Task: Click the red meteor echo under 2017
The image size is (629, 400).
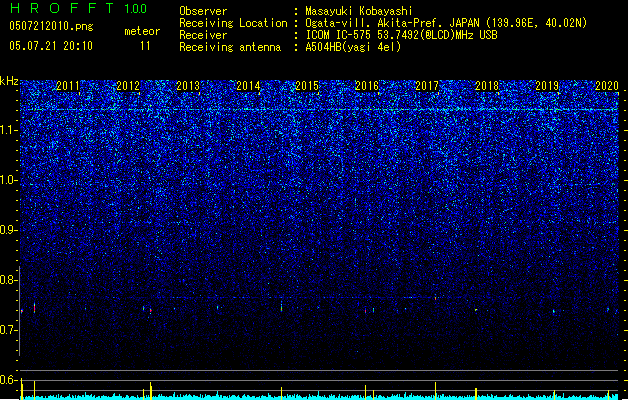Action: (435, 298)
